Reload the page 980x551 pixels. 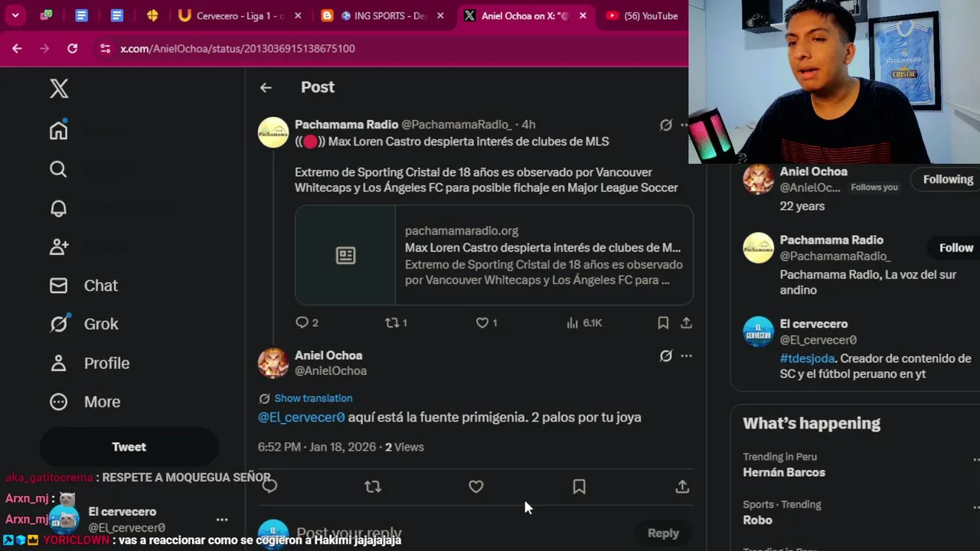pyautogui.click(x=72, y=48)
